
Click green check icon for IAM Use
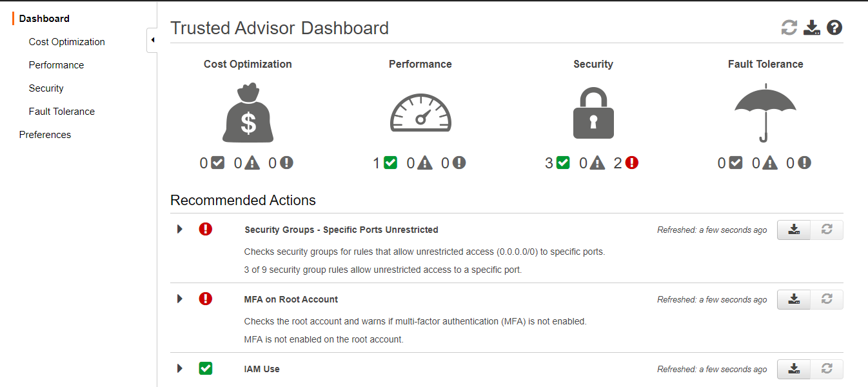206,368
